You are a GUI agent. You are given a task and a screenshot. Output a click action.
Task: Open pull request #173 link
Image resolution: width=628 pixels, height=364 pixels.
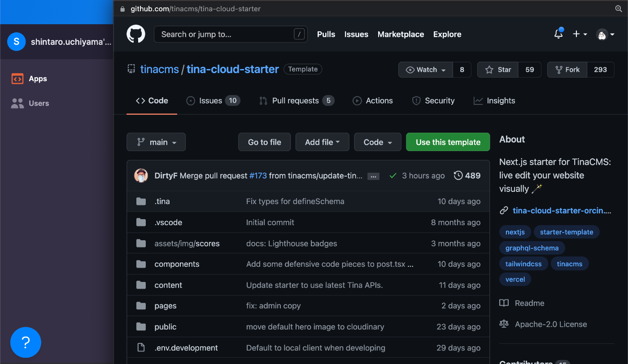click(x=258, y=176)
